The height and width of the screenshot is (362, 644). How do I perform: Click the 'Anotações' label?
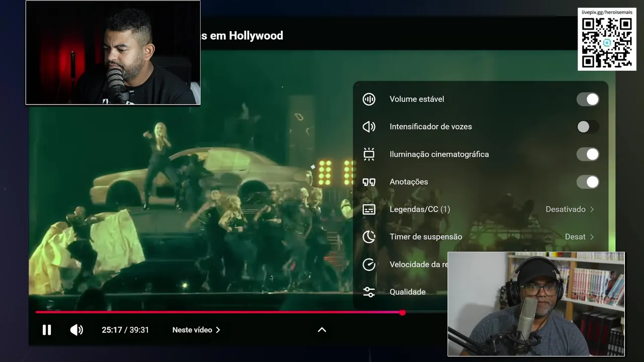(x=409, y=182)
